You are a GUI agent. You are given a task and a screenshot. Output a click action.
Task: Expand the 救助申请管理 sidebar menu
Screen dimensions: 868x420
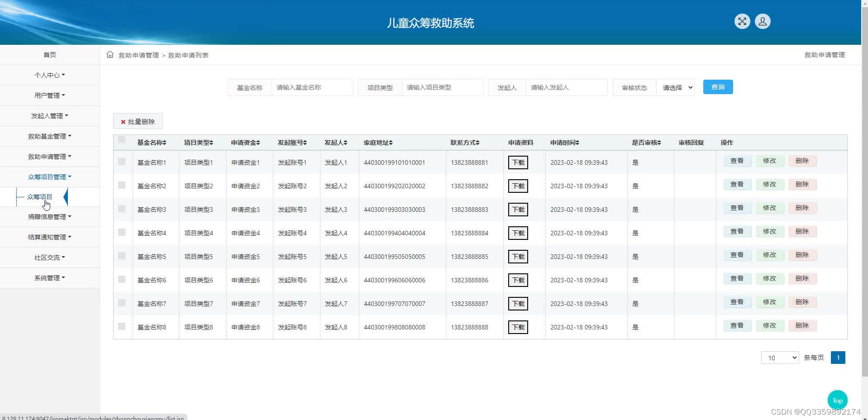(x=50, y=157)
